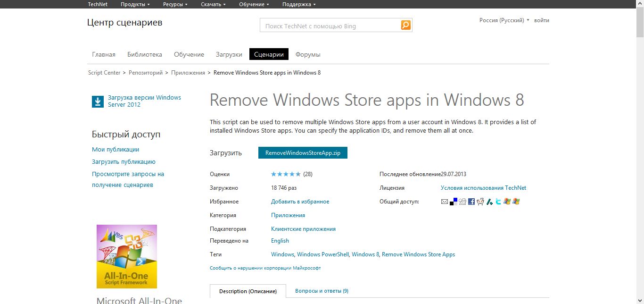Share the page on Digg

pyautogui.click(x=462, y=202)
